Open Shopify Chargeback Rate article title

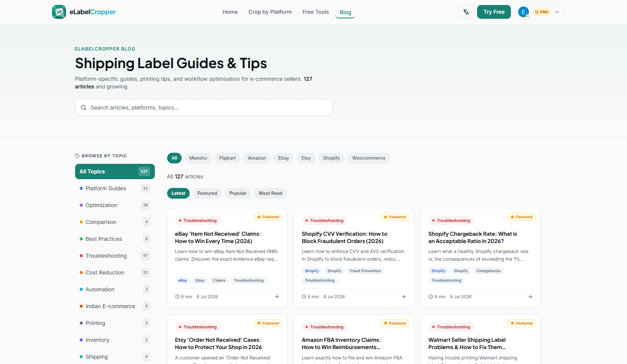click(473, 237)
